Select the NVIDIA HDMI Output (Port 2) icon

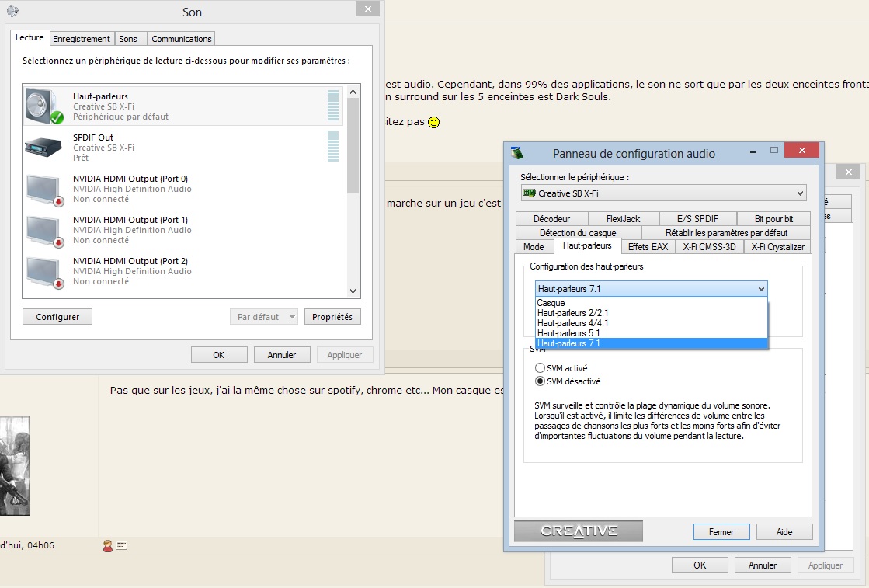(44, 272)
